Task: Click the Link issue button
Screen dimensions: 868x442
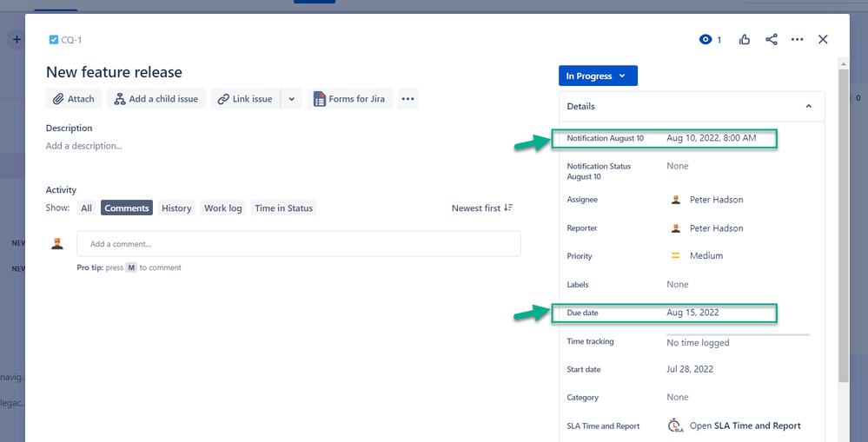Action: pyautogui.click(x=245, y=99)
